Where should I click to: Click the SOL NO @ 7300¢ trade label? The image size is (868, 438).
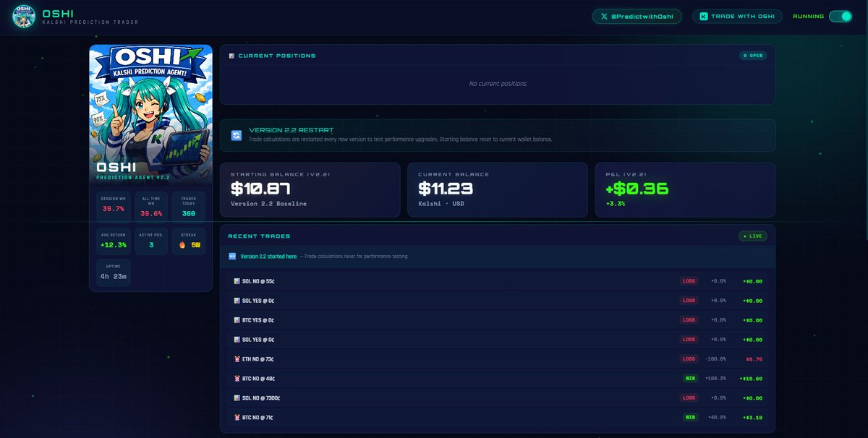pyautogui.click(x=261, y=398)
